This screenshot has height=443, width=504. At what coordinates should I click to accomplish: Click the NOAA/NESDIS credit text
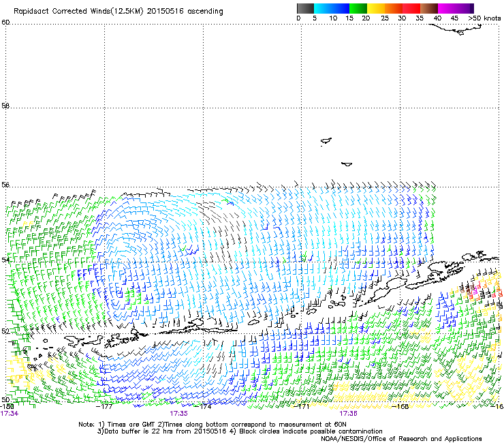(401, 439)
